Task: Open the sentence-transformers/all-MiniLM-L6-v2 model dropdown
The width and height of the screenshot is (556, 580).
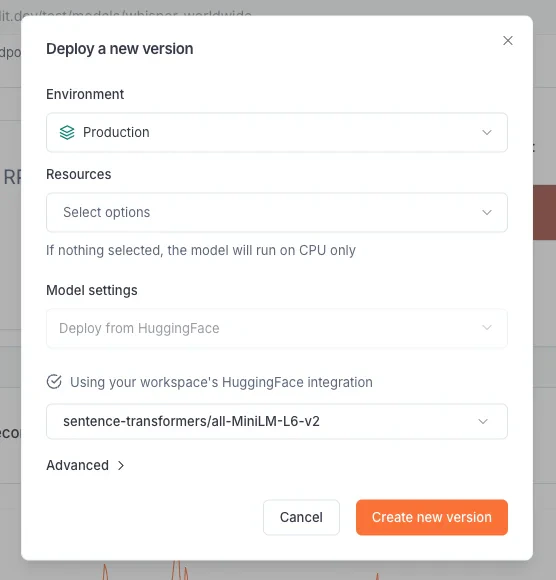Action: [x=277, y=421]
